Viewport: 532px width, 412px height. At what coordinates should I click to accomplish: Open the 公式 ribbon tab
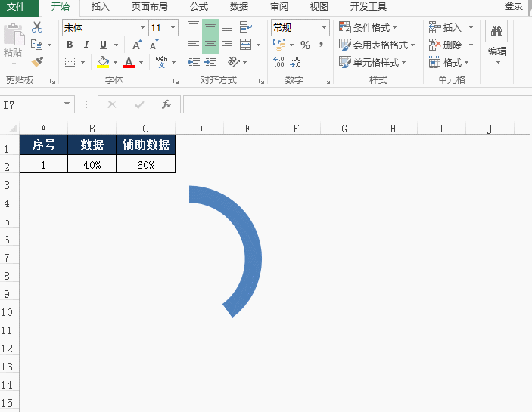coord(199,7)
